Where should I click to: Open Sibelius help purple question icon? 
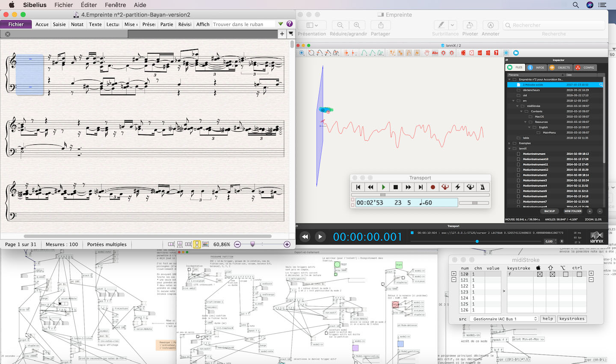tap(290, 24)
